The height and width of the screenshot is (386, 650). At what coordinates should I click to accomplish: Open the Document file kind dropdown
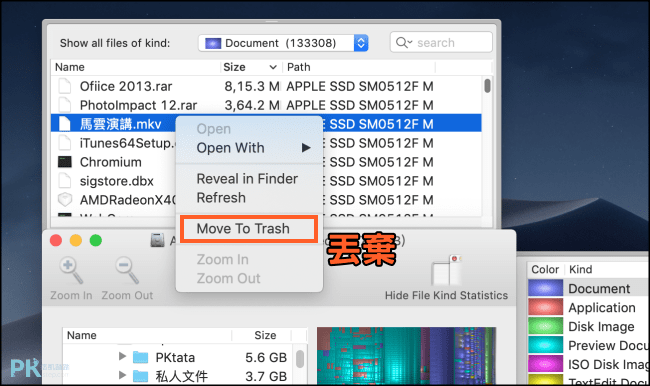coord(283,43)
